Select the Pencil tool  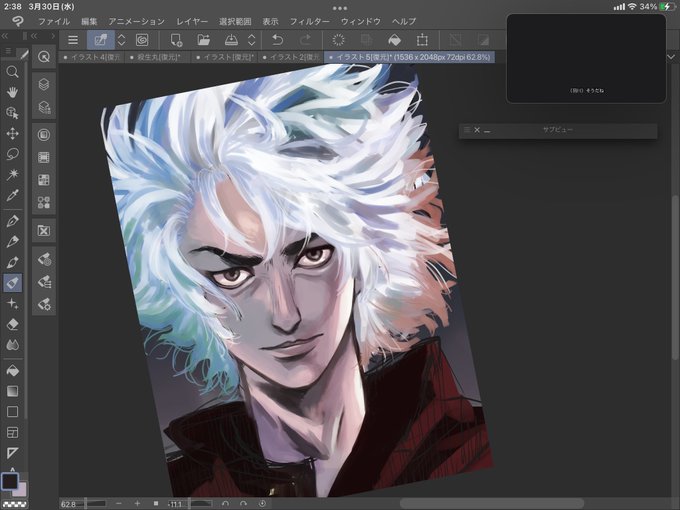point(12,242)
